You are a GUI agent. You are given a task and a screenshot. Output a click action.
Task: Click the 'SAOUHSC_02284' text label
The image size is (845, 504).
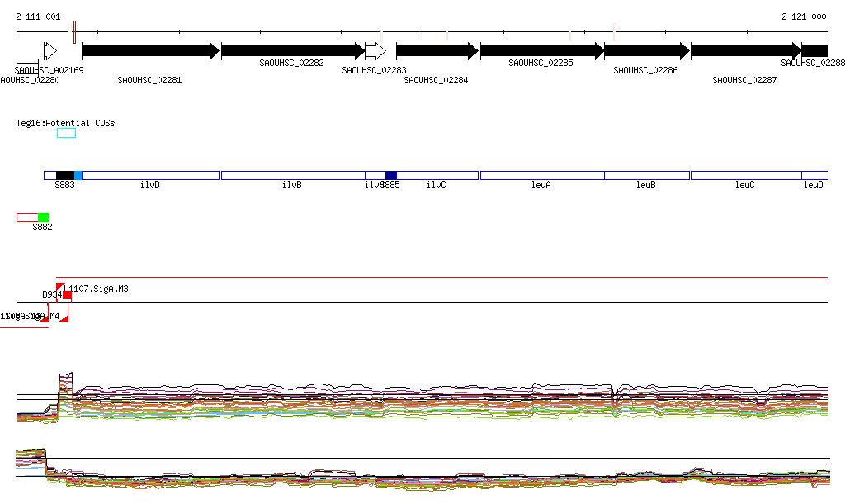coord(436,80)
